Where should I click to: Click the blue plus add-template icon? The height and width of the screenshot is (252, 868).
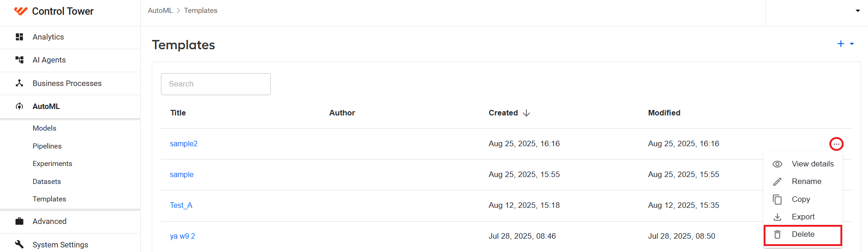[841, 44]
